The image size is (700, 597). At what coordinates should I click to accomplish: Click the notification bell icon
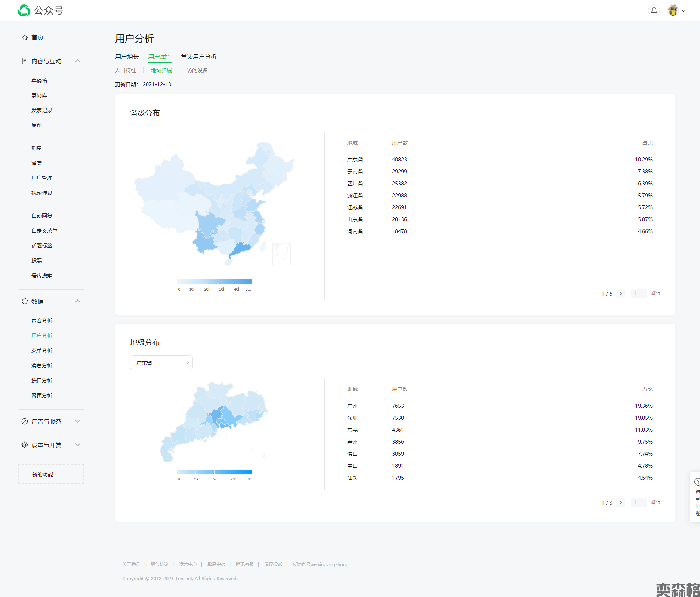pos(654,10)
